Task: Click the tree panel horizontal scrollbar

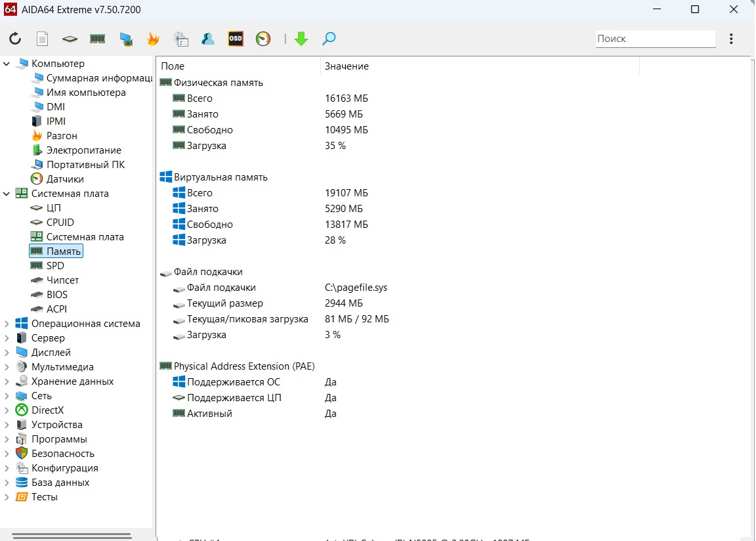Action: tap(72, 535)
